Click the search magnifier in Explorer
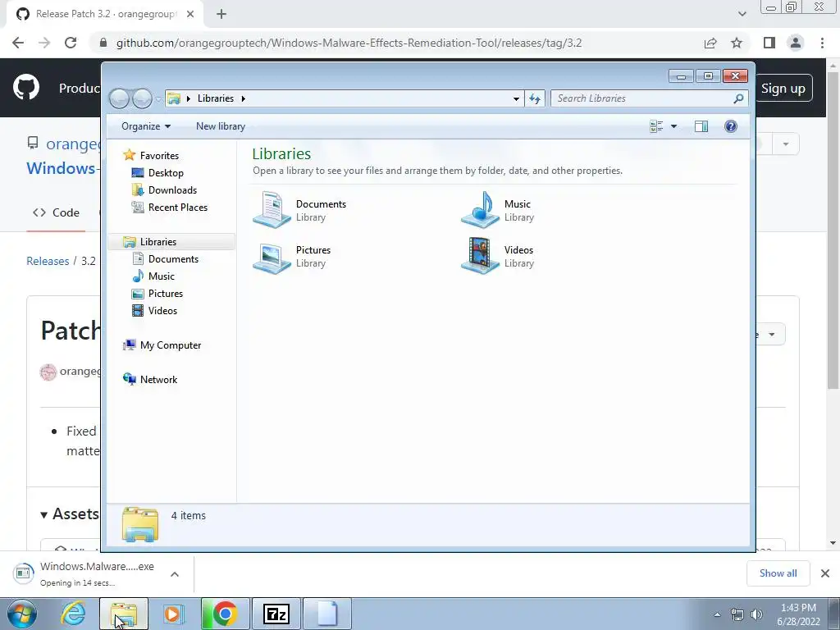This screenshot has height=630, width=840. pos(738,98)
